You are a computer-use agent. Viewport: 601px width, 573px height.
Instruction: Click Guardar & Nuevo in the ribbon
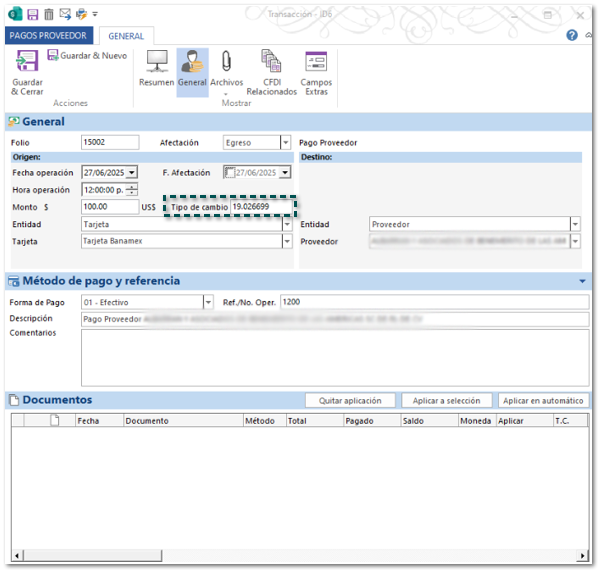click(87, 56)
